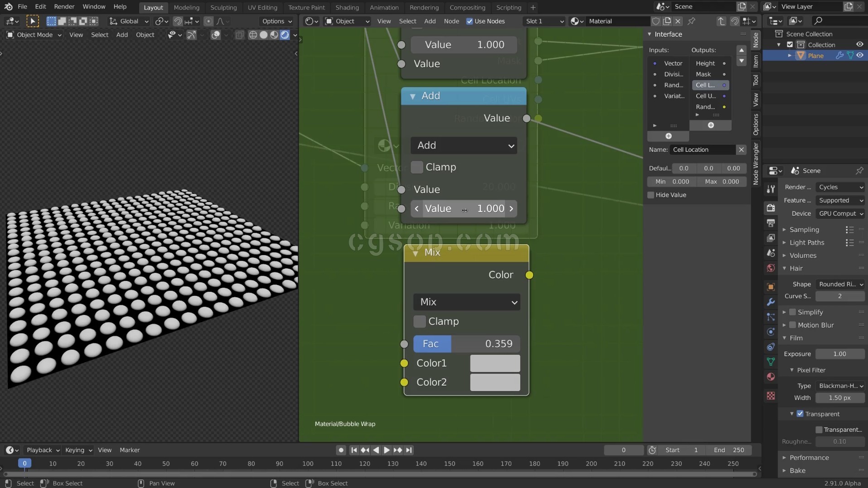Open the View Layer properties tab

[771, 238]
